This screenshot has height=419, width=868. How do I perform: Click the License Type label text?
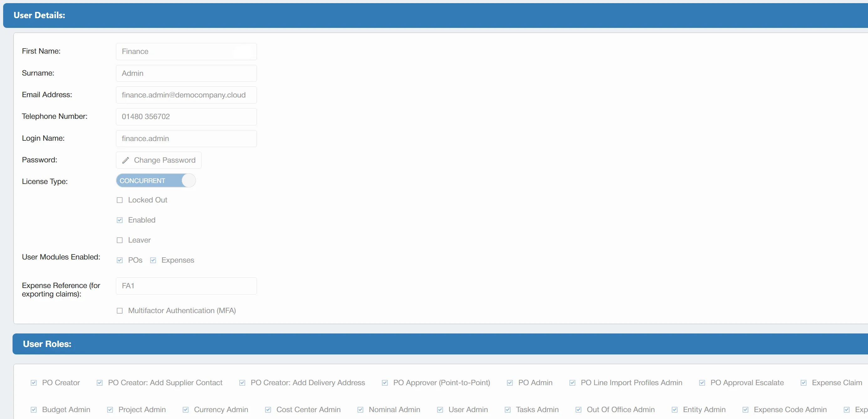point(45,181)
